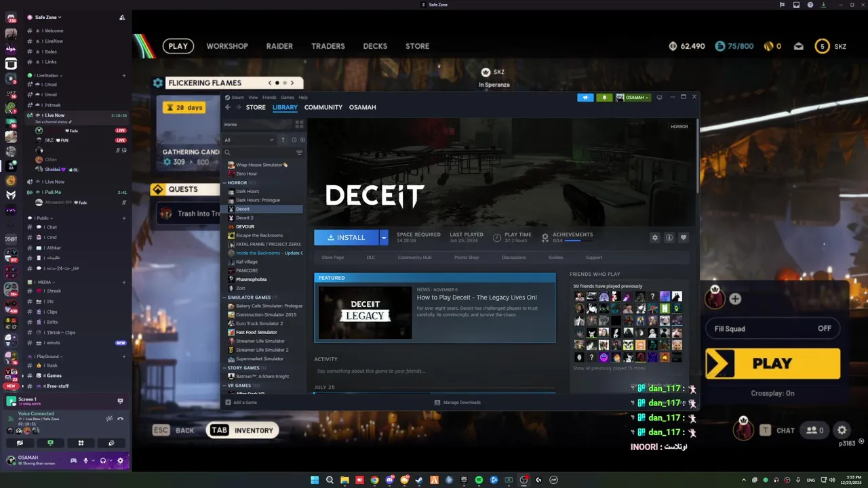
Task: Click the Steam library sort-order arrow
Action: [x=283, y=140]
